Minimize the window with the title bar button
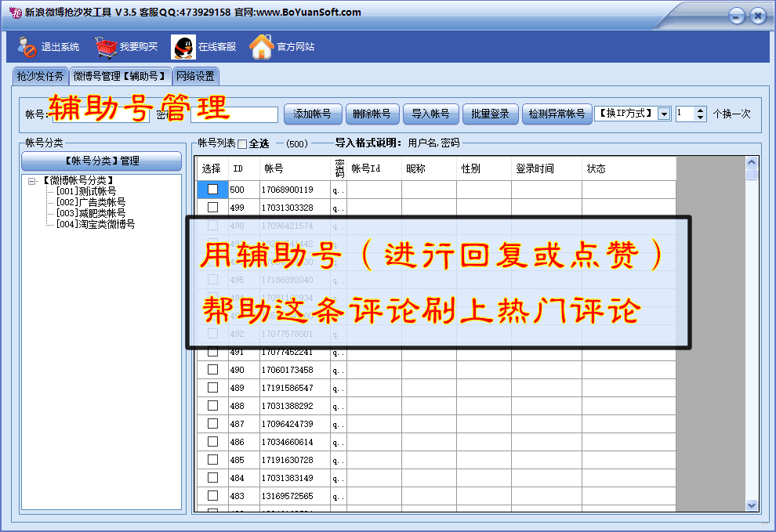Image resolution: width=776 pixels, height=532 pixels. [736, 16]
